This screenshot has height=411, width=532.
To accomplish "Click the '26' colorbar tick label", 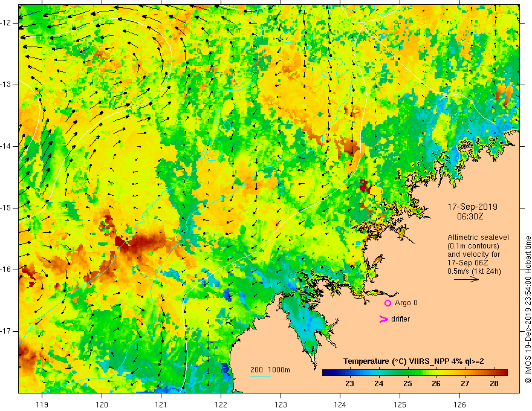I will tap(436, 384).
